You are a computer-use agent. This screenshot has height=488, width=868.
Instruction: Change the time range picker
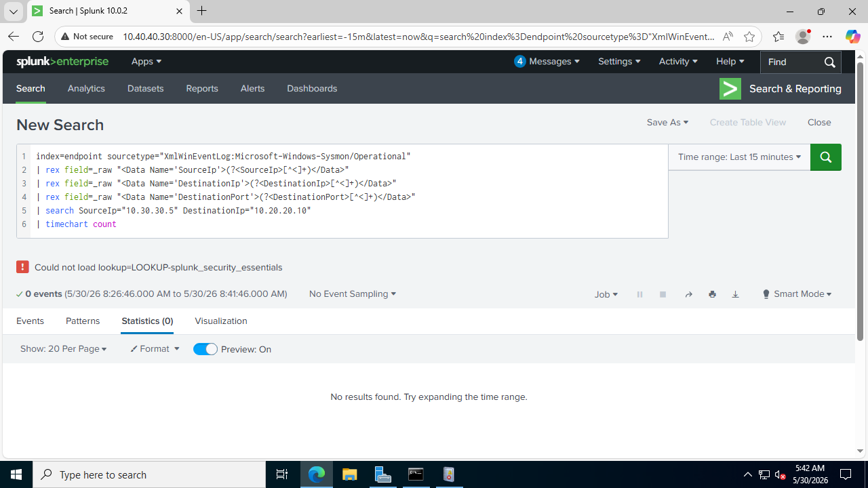(x=739, y=157)
